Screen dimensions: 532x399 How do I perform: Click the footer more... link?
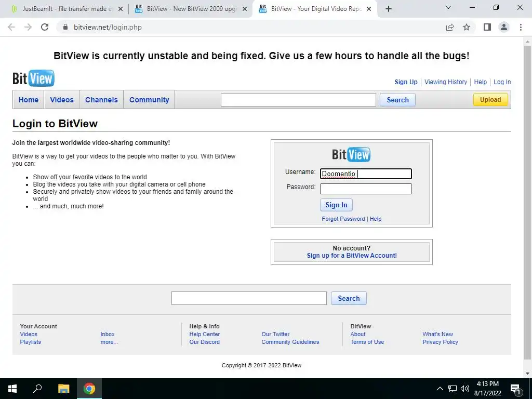coord(109,342)
